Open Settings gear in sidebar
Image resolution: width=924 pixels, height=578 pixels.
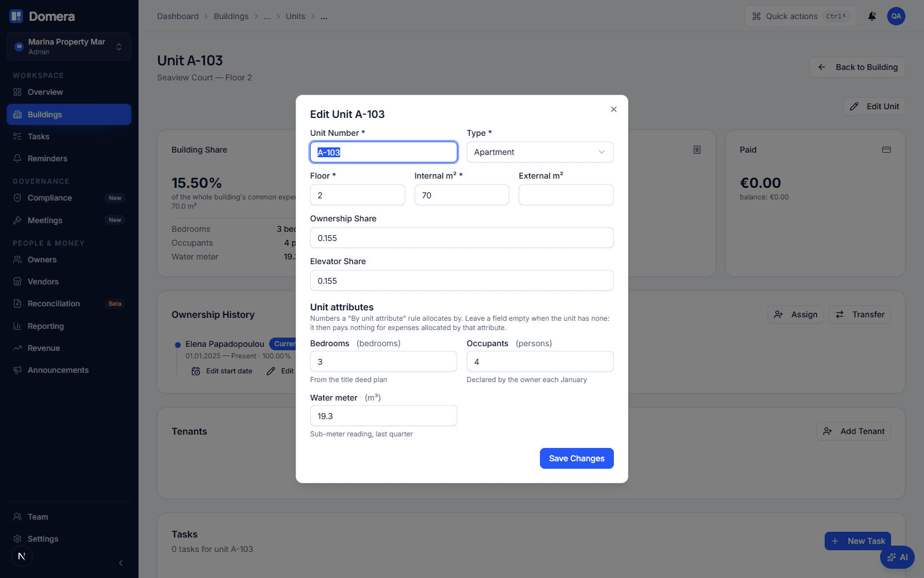[x=17, y=539]
